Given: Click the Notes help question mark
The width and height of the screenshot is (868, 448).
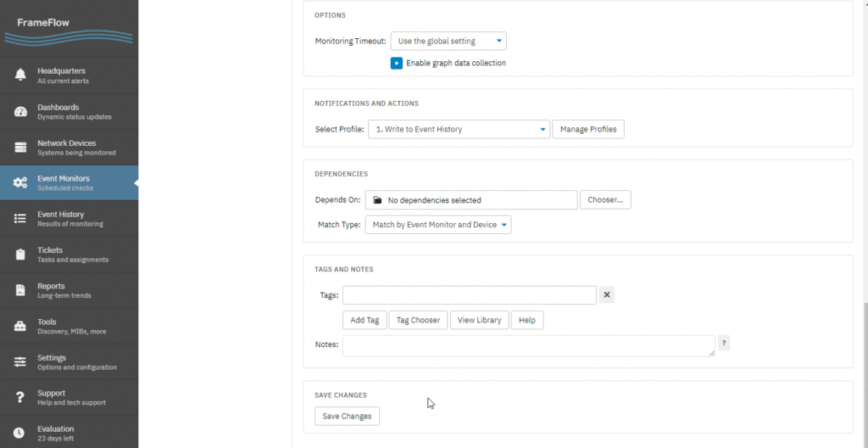Looking at the screenshot, I should pos(724,343).
